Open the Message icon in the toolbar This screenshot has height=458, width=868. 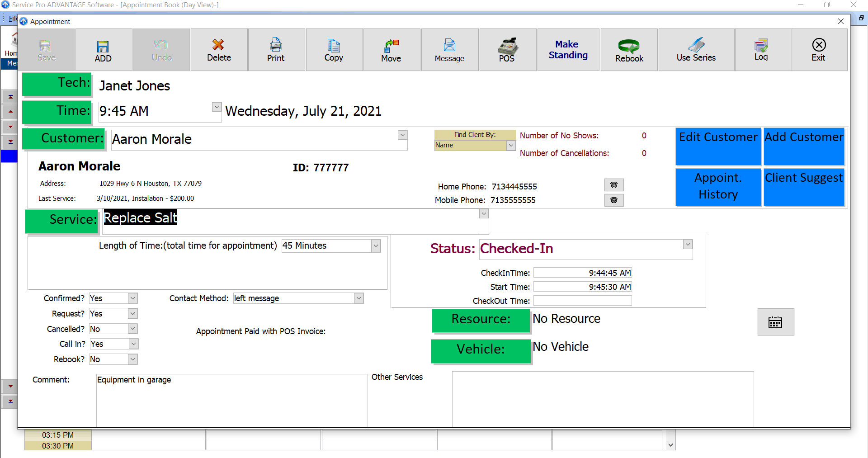tap(449, 50)
